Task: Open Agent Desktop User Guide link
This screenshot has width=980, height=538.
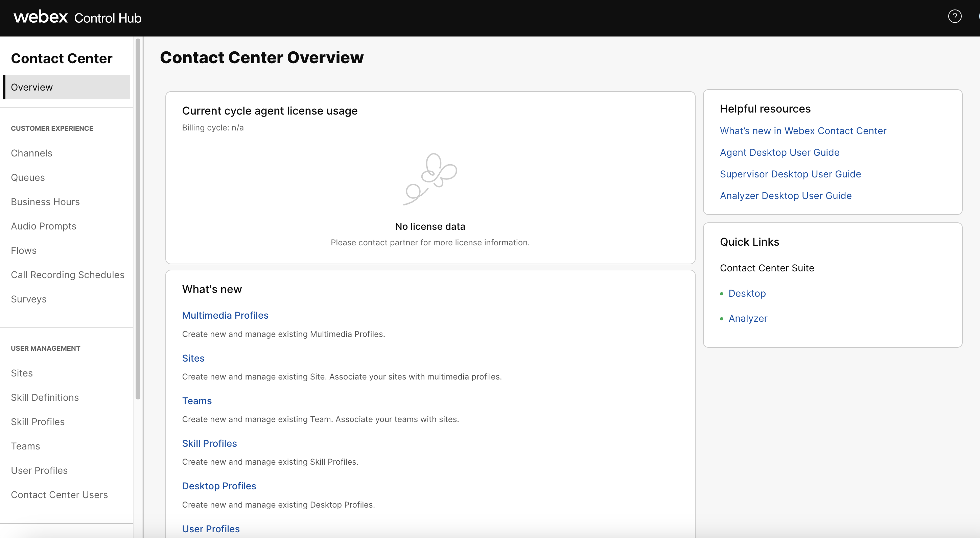Action: [779, 152]
